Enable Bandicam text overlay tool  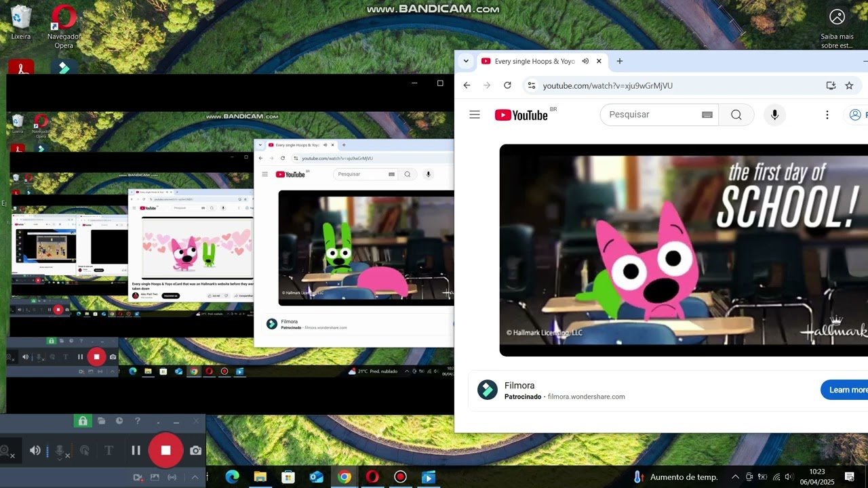point(108,451)
